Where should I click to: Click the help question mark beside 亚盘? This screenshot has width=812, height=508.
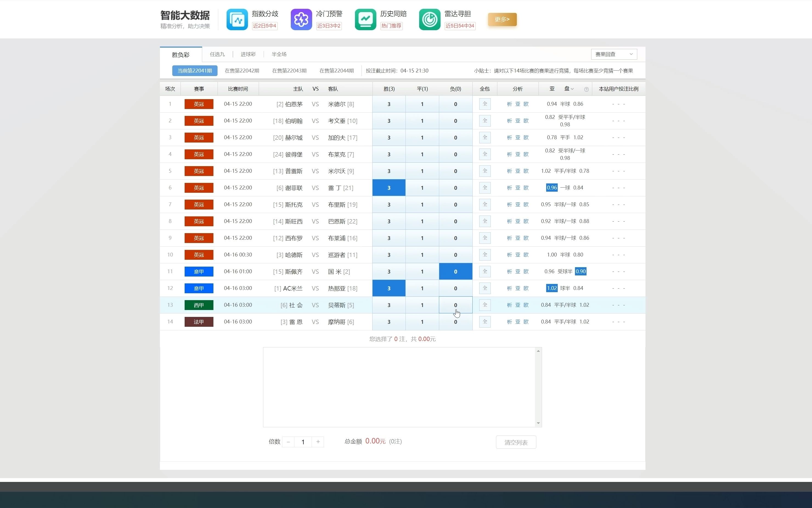586,89
